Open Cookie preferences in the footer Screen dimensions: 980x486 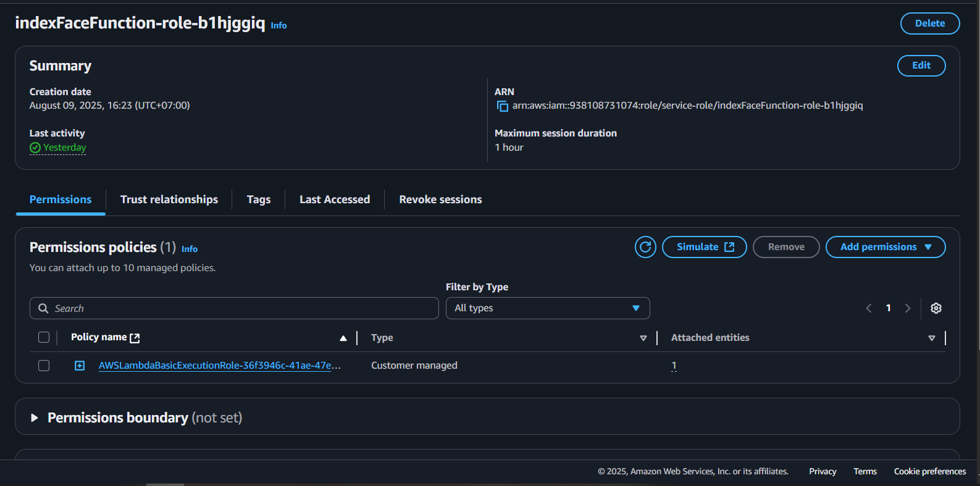point(930,471)
